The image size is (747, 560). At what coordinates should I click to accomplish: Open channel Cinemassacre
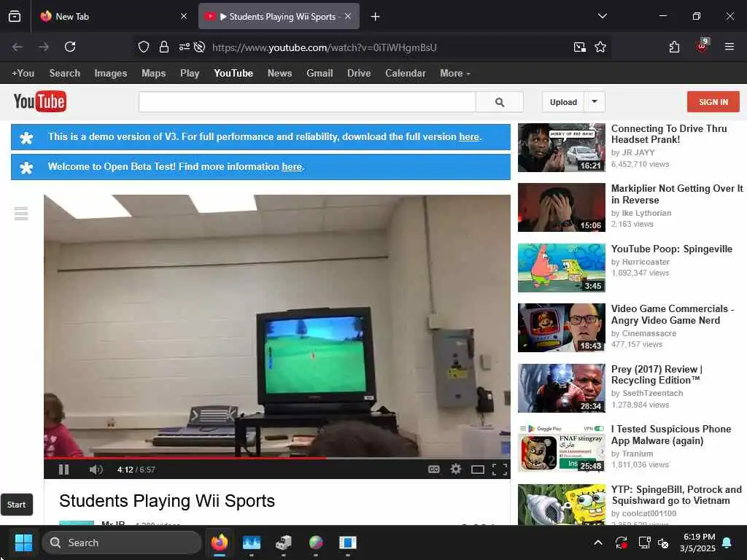(649, 333)
